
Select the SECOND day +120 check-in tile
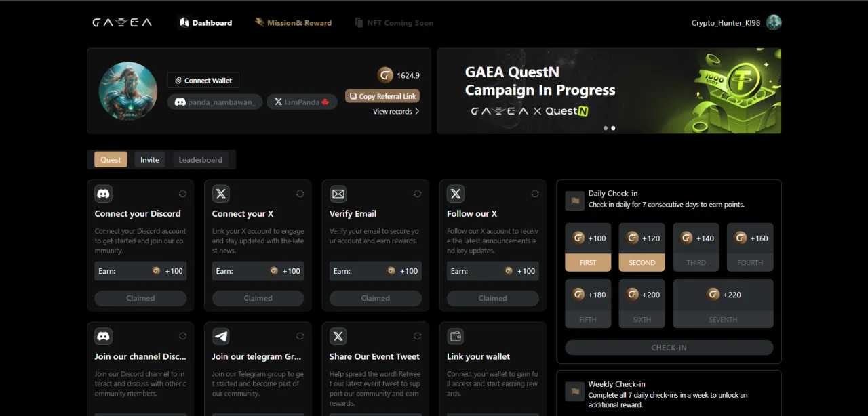[642, 247]
